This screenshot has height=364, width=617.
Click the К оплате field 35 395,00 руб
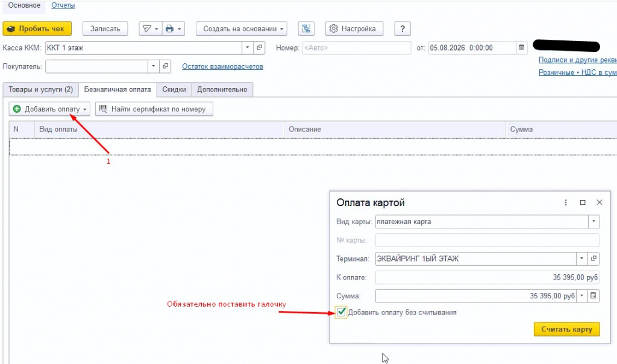click(487, 277)
